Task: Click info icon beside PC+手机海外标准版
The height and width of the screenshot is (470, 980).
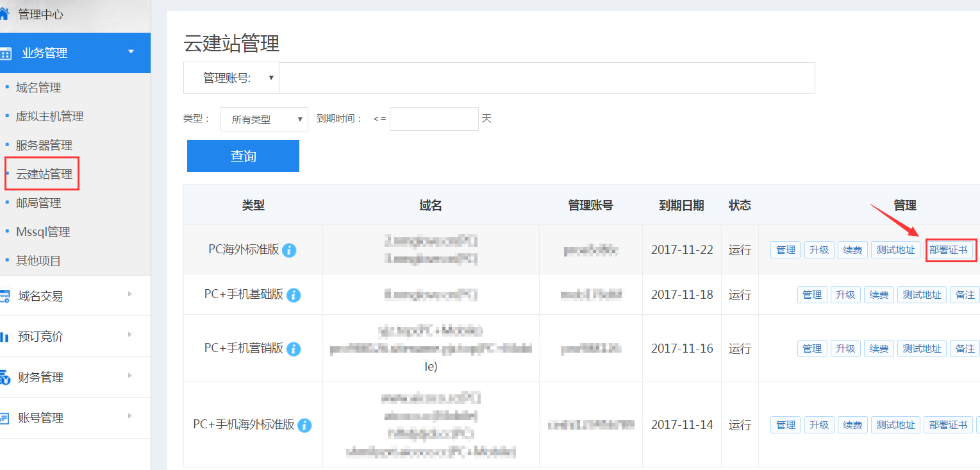Action: pyautogui.click(x=304, y=425)
